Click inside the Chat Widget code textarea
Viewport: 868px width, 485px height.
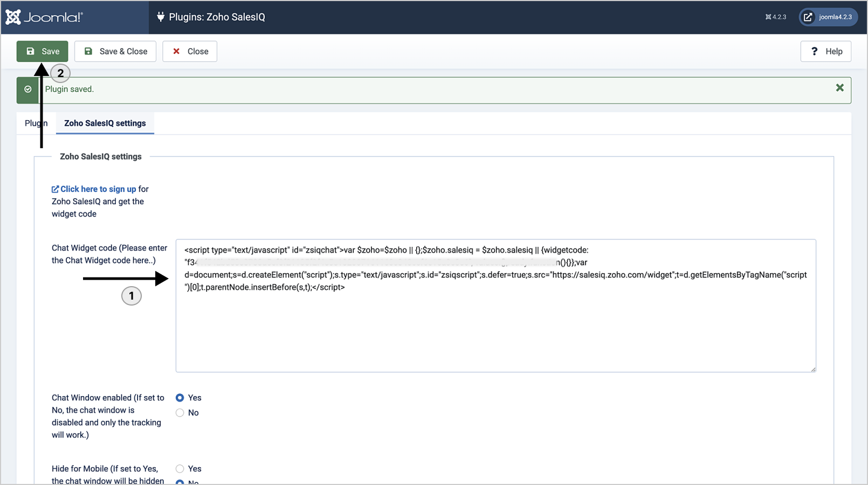tap(495, 329)
